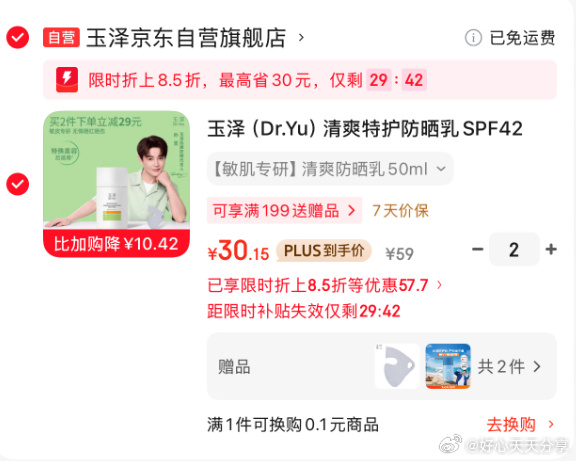Expand the 可享满199送赠品 promotion
Screen dimensions: 576x461
pos(284,211)
